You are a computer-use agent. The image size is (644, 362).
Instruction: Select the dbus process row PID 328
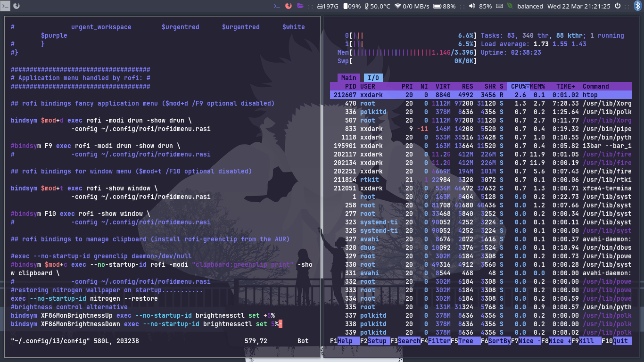pyautogui.click(x=481, y=247)
